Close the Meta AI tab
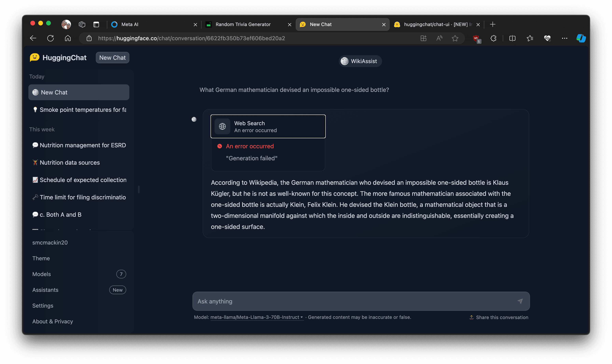Viewport: 612px width, 364px height. tap(195, 24)
